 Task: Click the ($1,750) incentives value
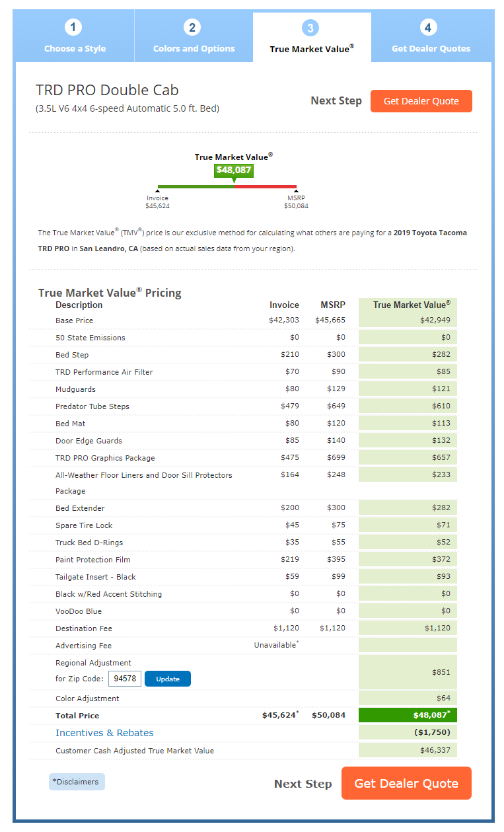(432, 733)
